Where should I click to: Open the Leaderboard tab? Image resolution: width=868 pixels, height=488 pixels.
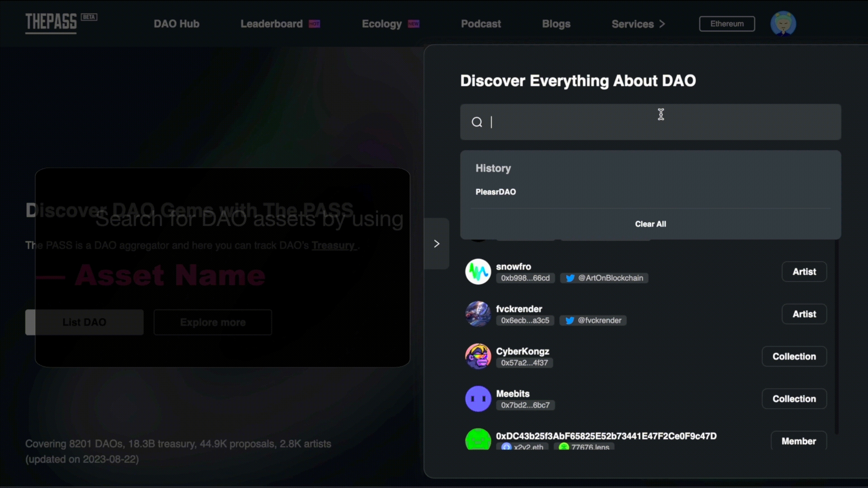pyautogui.click(x=272, y=24)
